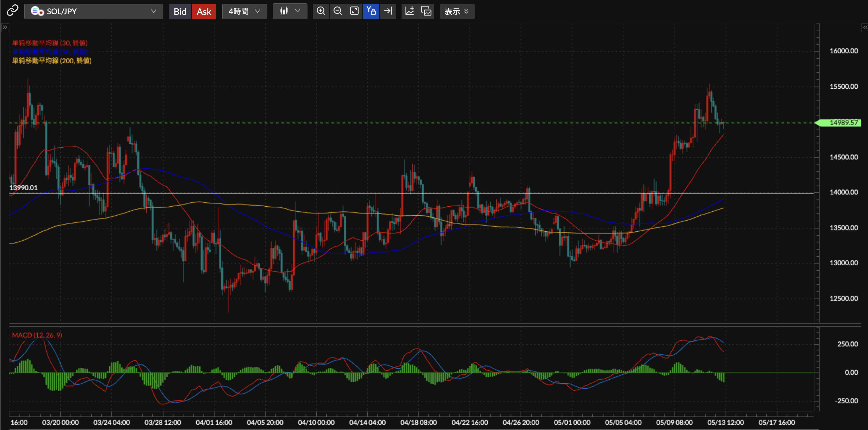Click the zoom out magnifier icon
Viewport: 868px width, 430px height.
pos(338,11)
